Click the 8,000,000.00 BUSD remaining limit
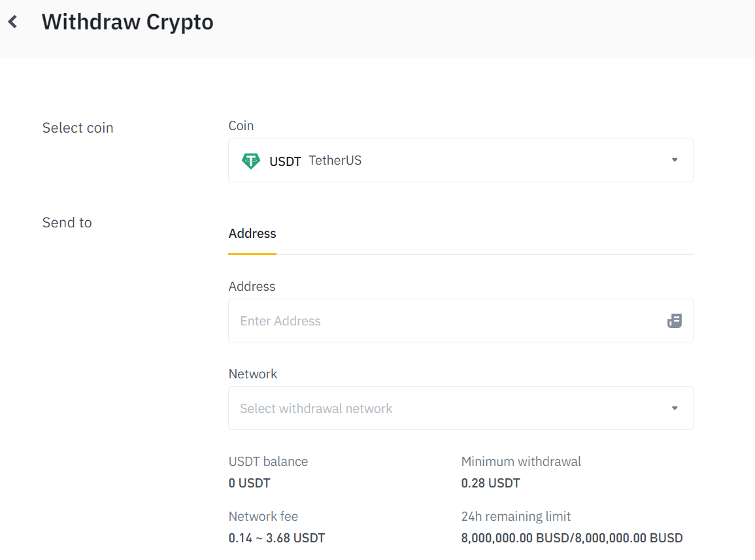Screen dimensions: 755x560 click(x=571, y=538)
